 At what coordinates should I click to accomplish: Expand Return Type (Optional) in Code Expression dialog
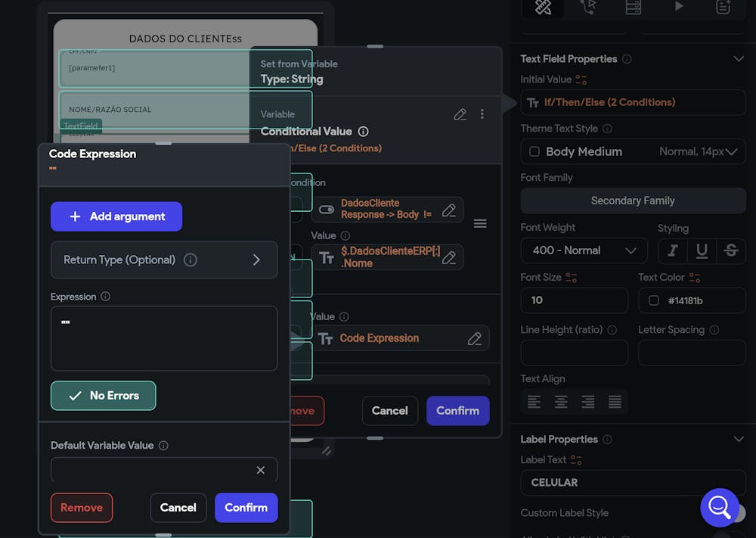164,260
